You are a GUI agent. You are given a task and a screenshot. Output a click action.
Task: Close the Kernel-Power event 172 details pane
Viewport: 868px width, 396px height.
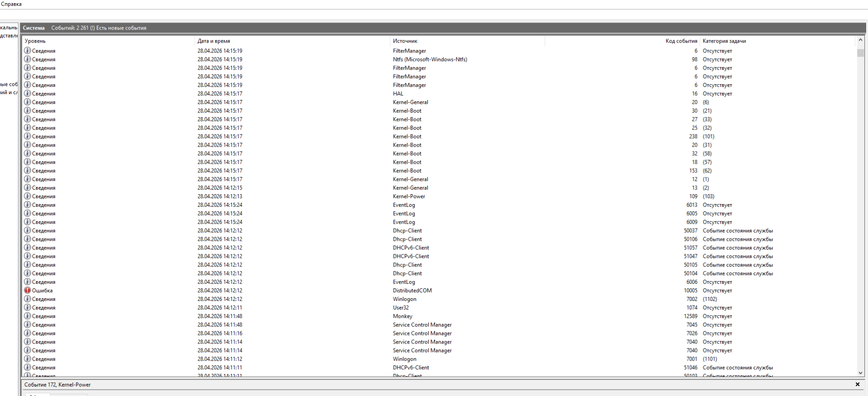click(857, 385)
